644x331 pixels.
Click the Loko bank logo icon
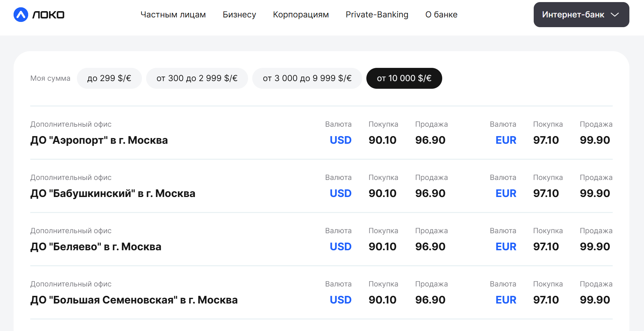tap(21, 15)
